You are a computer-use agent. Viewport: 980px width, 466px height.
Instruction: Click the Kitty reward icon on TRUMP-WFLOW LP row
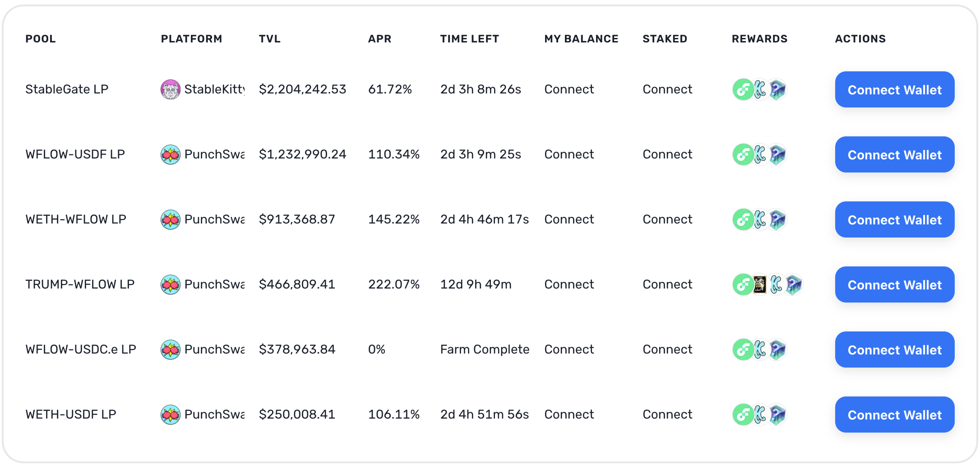click(x=777, y=284)
